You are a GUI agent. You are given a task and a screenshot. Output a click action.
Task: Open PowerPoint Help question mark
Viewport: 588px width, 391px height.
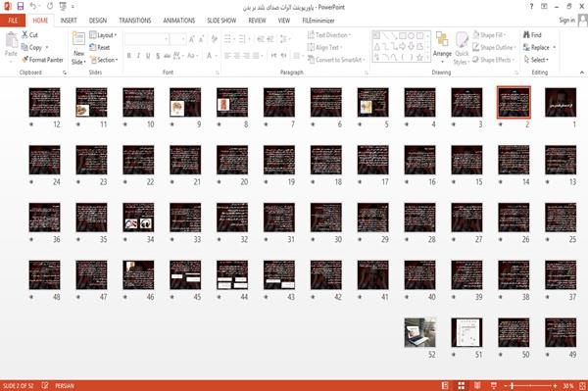pyautogui.click(x=531, y=7)
